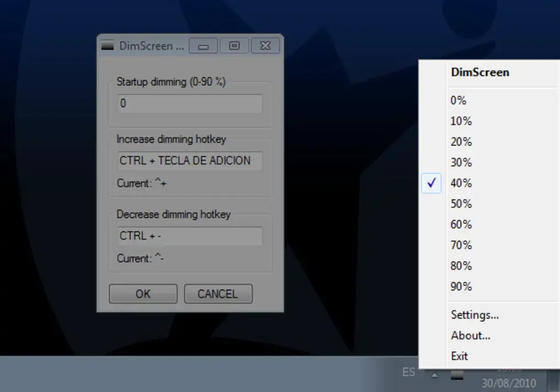This screenshot has width=560, height=392.
Task: Click the Increase dimming hotkey field
Action: (190, 161)
